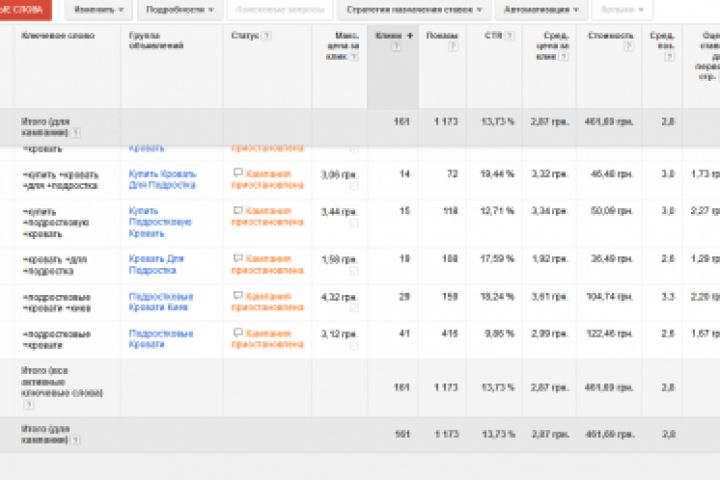The width and height of the screenshot is (720, 480).
Task: Click help icon under Итого (все активные ключевые слова)
Action: point(28,405)
